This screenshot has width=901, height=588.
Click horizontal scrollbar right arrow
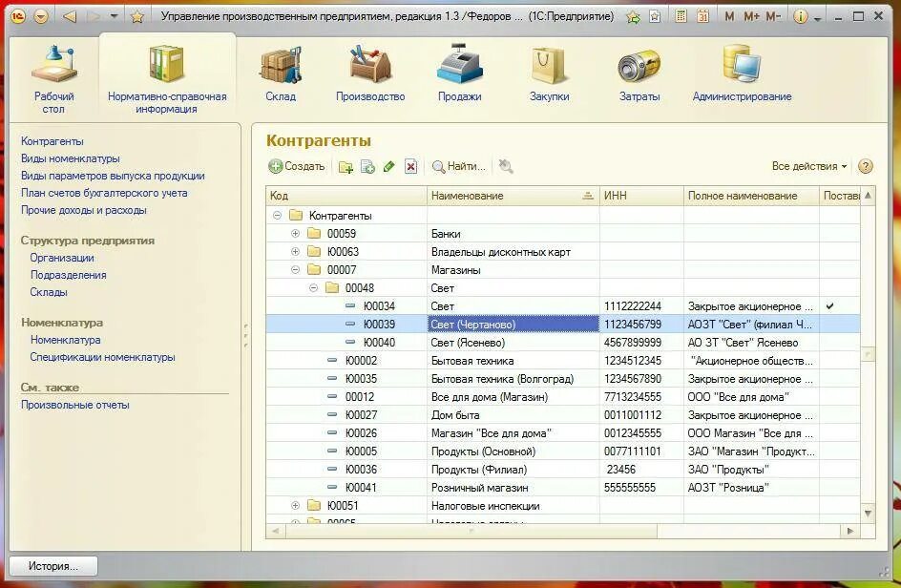[850, 531]
